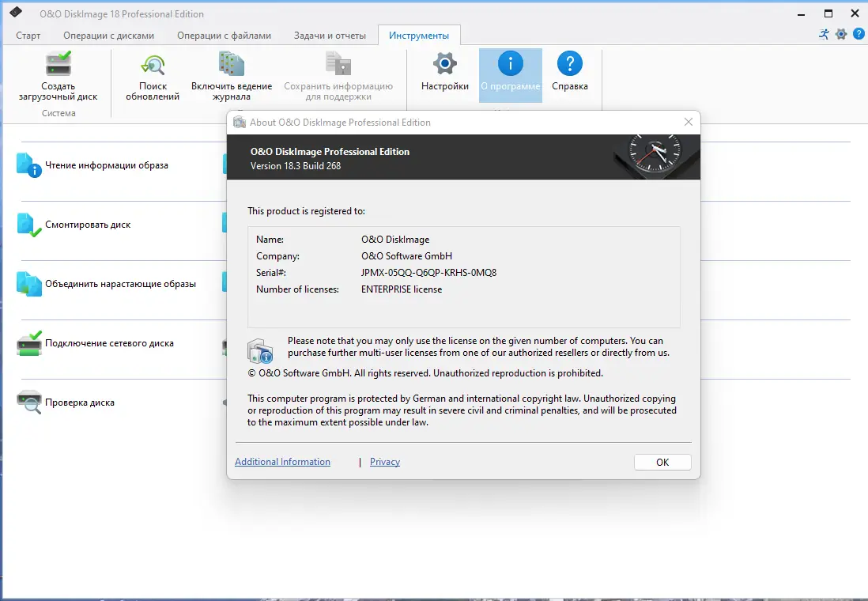Open the Privacy link
868x601 pixels.
[384, 462]
